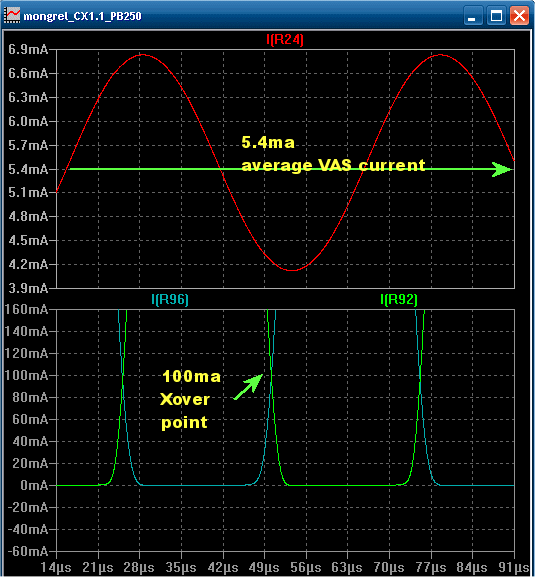
Task: Click the 140mA axis label in lower pane
Action: click(26, 331)
